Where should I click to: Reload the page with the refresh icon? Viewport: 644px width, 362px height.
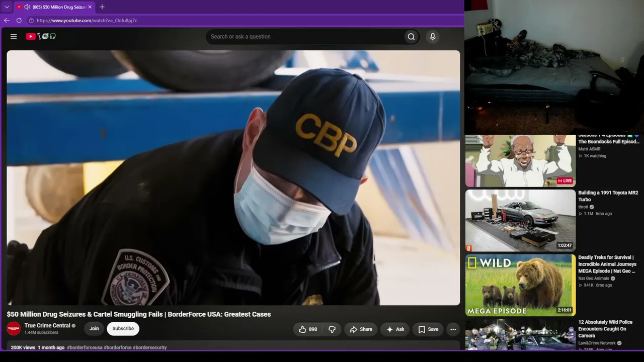tap(19, 21)
